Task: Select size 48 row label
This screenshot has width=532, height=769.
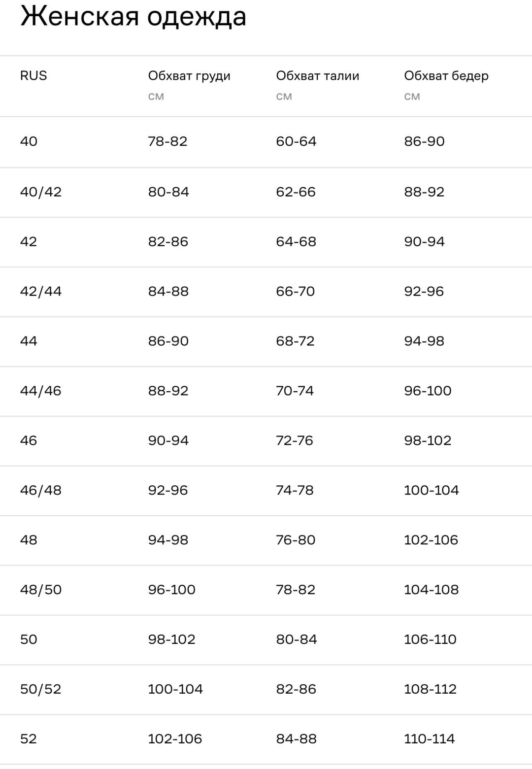Action: point(29,540)
